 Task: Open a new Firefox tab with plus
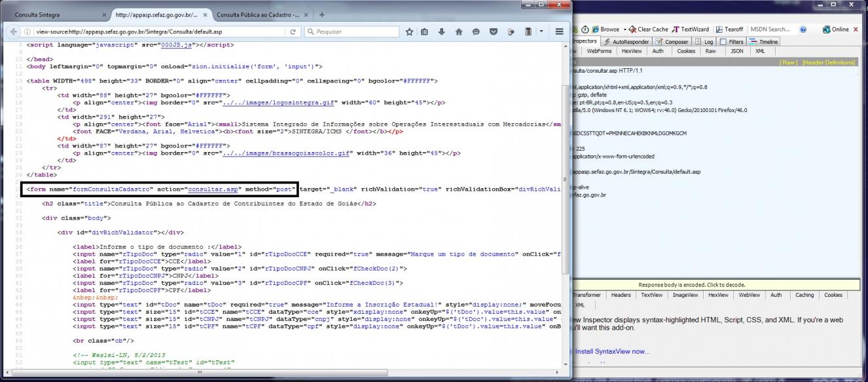point(321,14)
